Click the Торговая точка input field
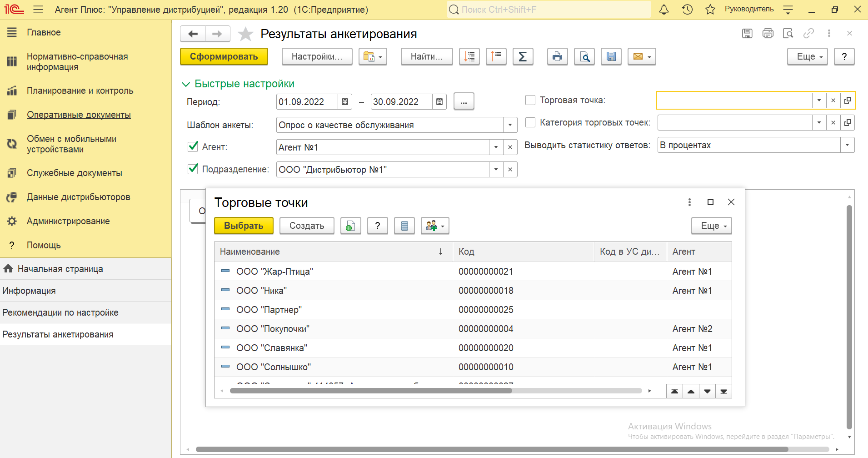Image resolution: width=868 pixels, height=458 pixels. tap(734, 101)
